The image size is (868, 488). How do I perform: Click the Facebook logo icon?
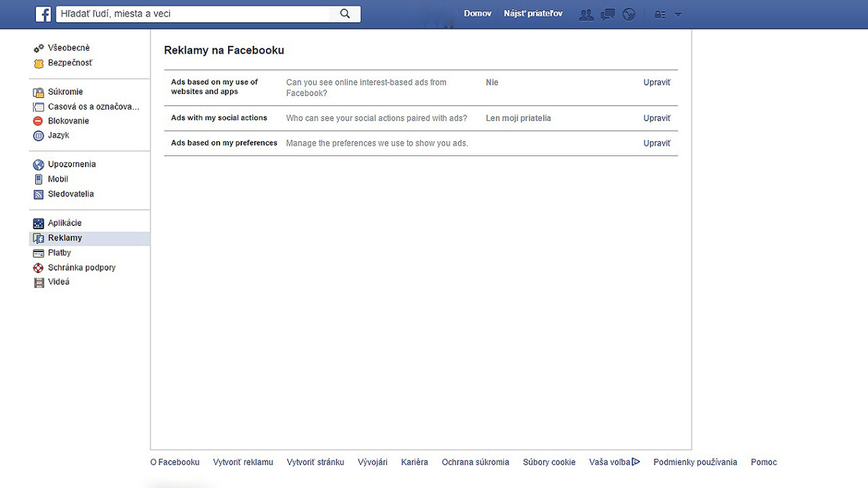43,14
